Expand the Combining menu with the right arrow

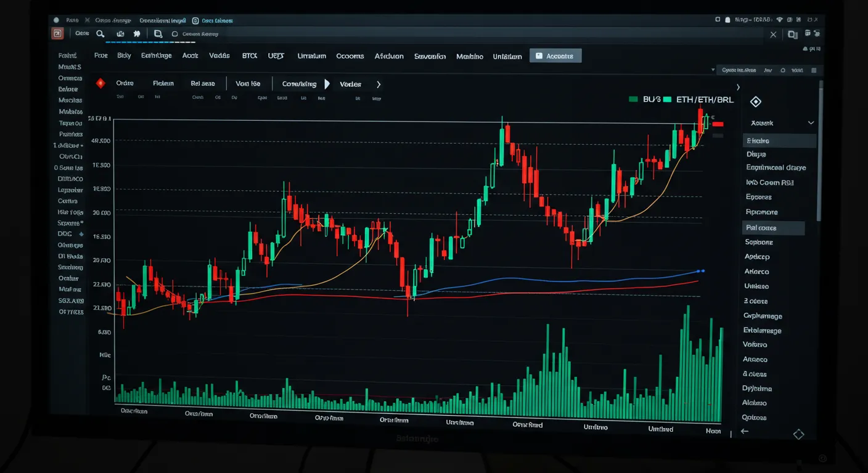point(327,84)
